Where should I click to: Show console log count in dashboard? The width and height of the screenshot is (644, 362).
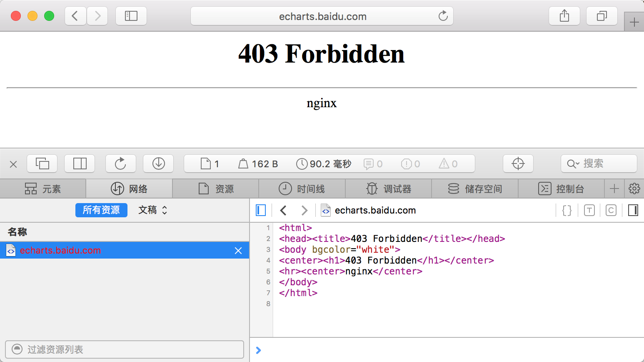point(373,164)
